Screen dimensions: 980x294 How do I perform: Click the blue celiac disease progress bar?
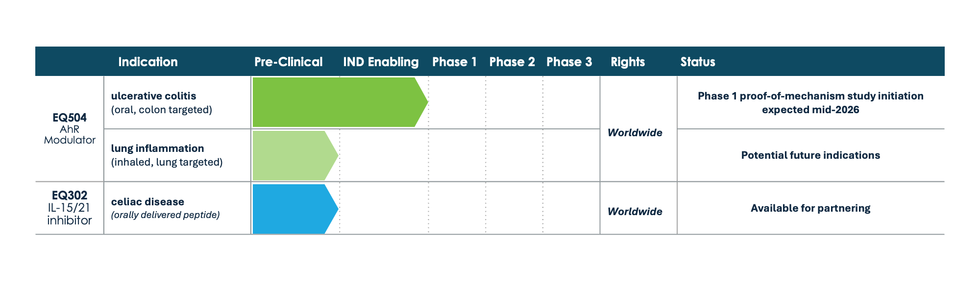coord(292,209)
